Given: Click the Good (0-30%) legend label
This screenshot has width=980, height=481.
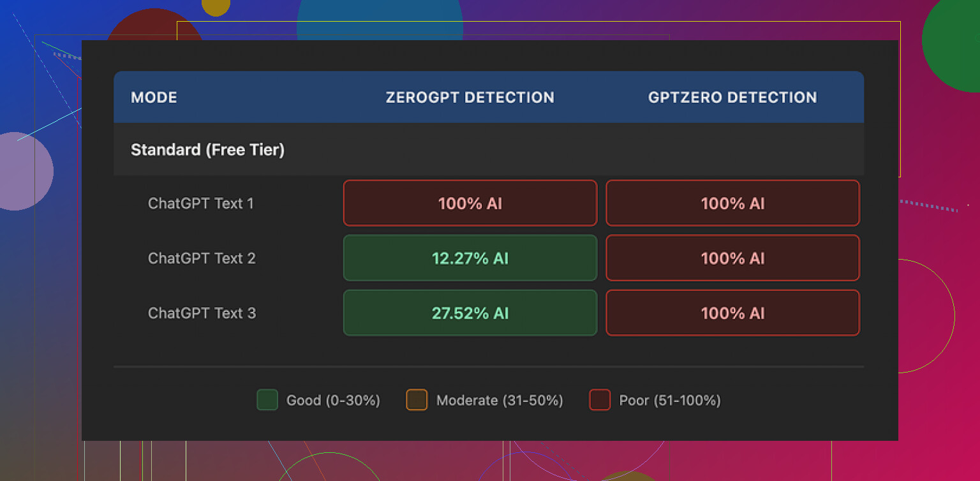Looking at the screenshot, I should (x=333, y=401).
